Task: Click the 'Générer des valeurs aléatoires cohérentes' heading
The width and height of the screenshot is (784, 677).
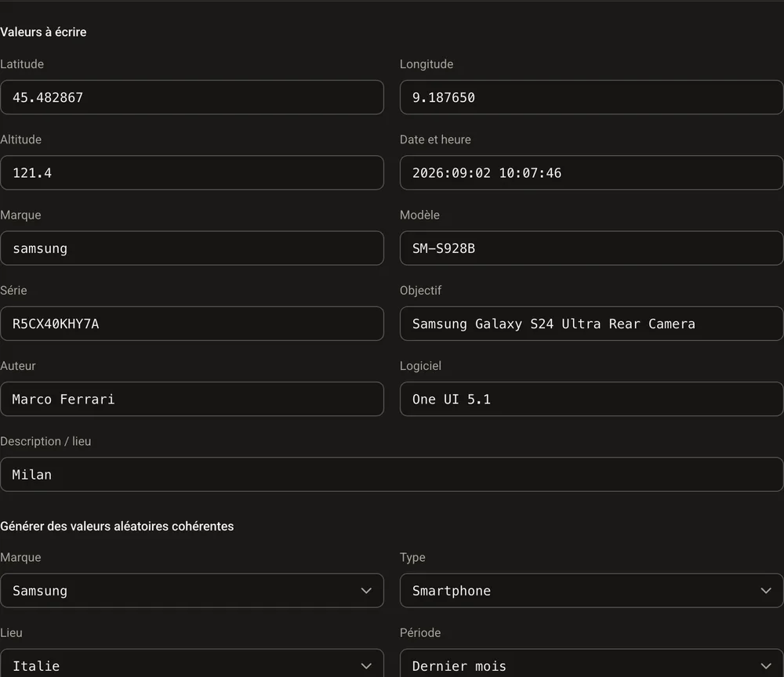Action: (x=117, y=526)
